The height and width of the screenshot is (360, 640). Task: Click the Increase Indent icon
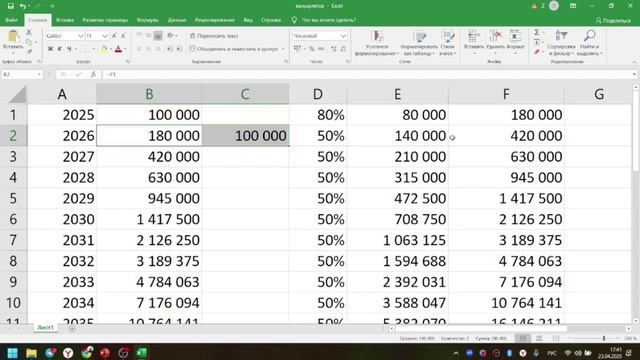point(179,49)
